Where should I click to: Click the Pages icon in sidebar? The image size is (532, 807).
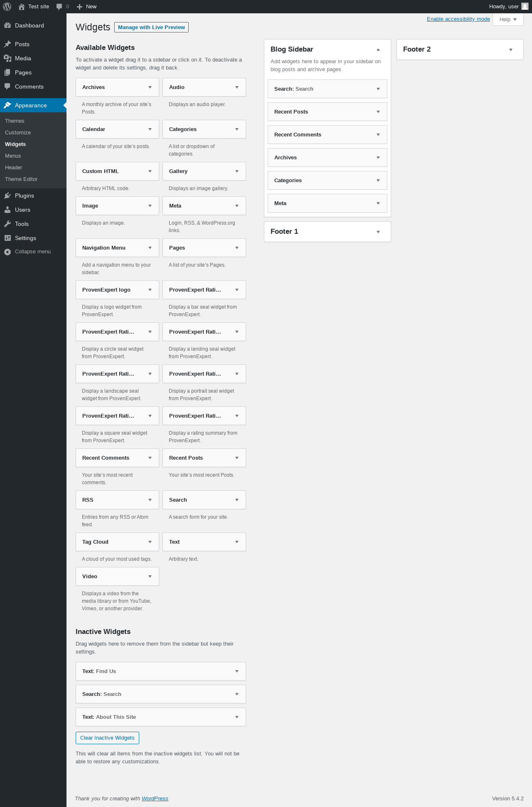[x=7, y=72]
